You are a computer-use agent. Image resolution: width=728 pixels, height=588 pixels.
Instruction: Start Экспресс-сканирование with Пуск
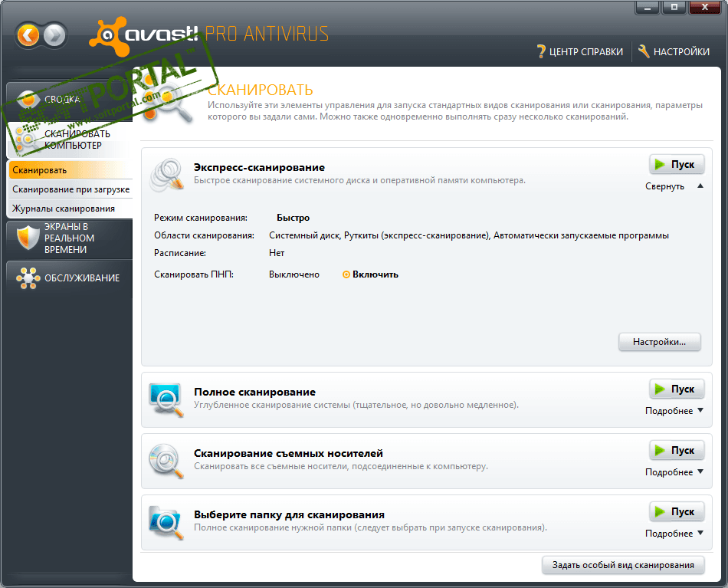click(x=677, y=164)
